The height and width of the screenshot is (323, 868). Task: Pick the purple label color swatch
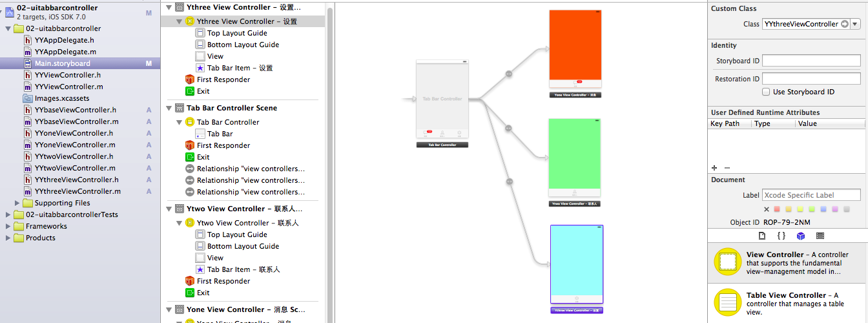[835, 209]
